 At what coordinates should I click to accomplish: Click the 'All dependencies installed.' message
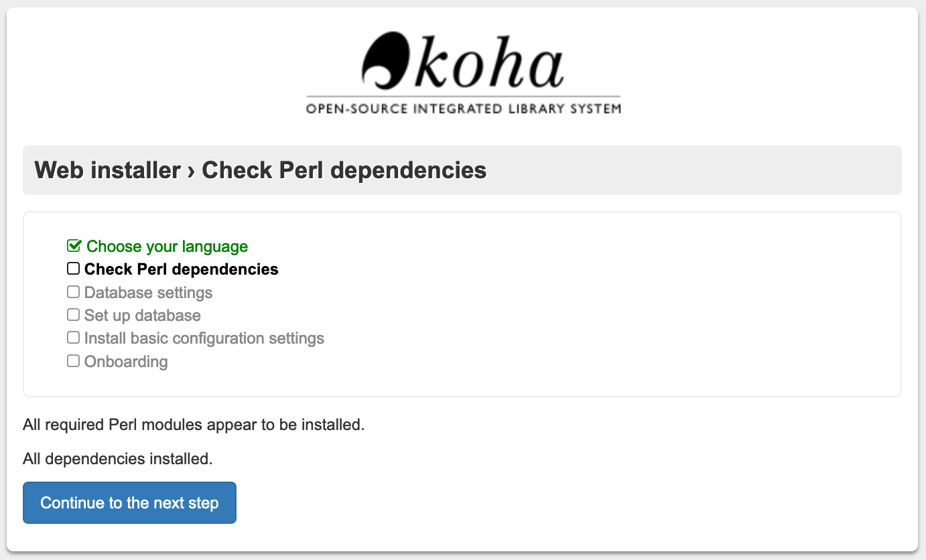[x=117, y=460]
